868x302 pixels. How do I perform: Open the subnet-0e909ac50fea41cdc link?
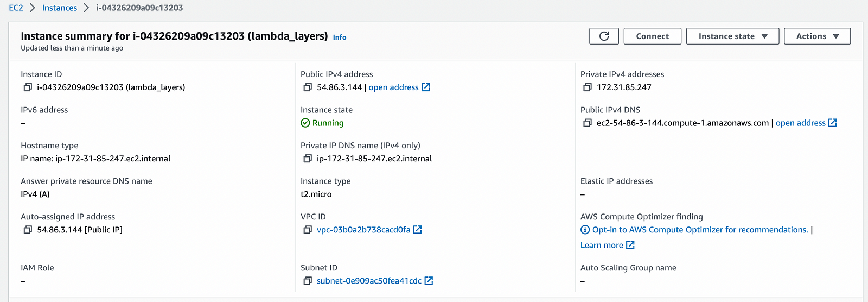coord(369,281)
